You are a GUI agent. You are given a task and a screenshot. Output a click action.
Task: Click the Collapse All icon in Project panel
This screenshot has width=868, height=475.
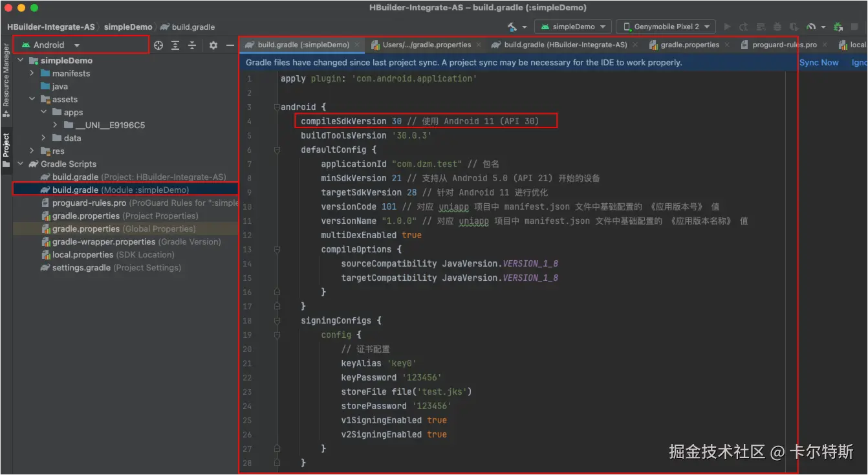pos(192,45)
